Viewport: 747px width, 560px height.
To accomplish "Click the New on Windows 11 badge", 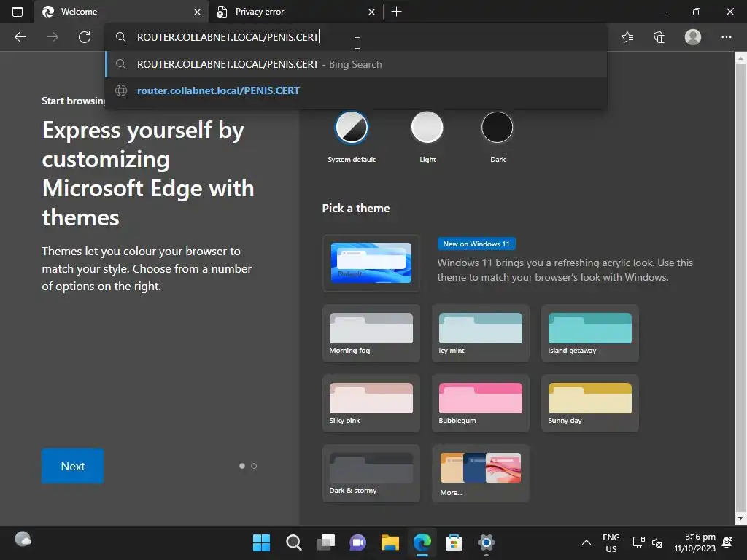I will tap(476, 244).
